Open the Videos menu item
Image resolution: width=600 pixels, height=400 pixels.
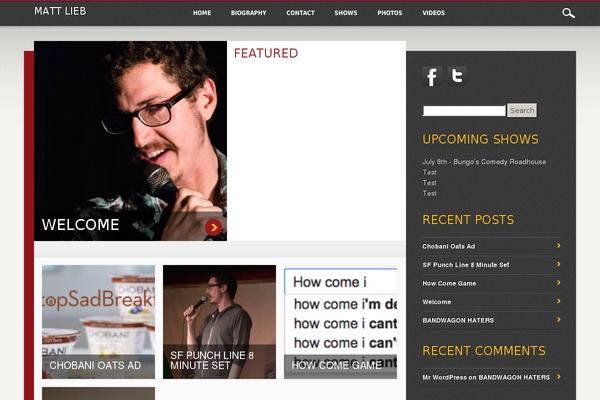[x=433, y=13]
